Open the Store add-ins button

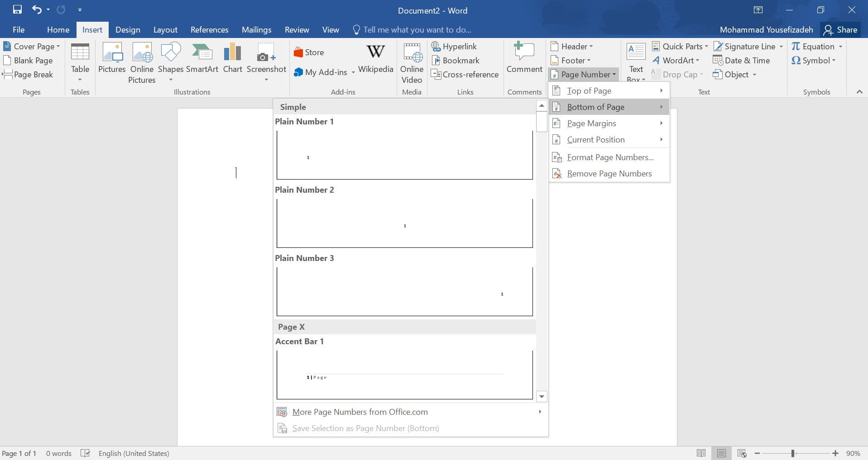pos(309,52)
